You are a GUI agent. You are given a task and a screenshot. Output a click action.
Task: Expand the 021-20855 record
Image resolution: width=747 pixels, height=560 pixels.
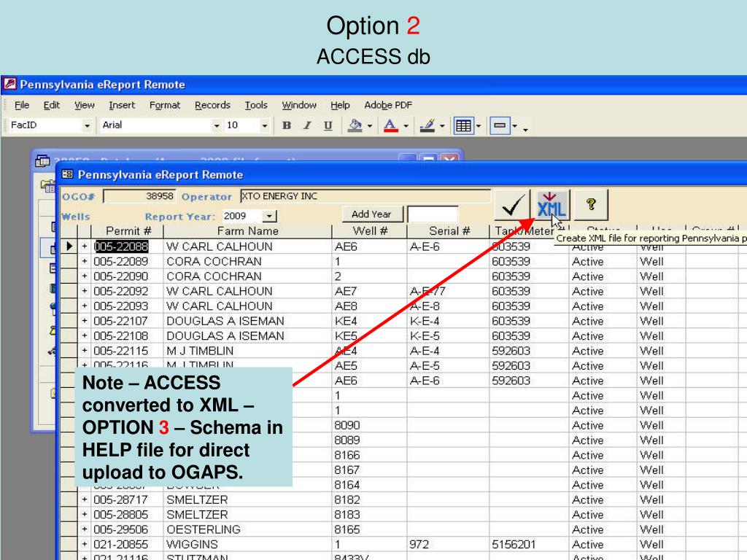85,544
